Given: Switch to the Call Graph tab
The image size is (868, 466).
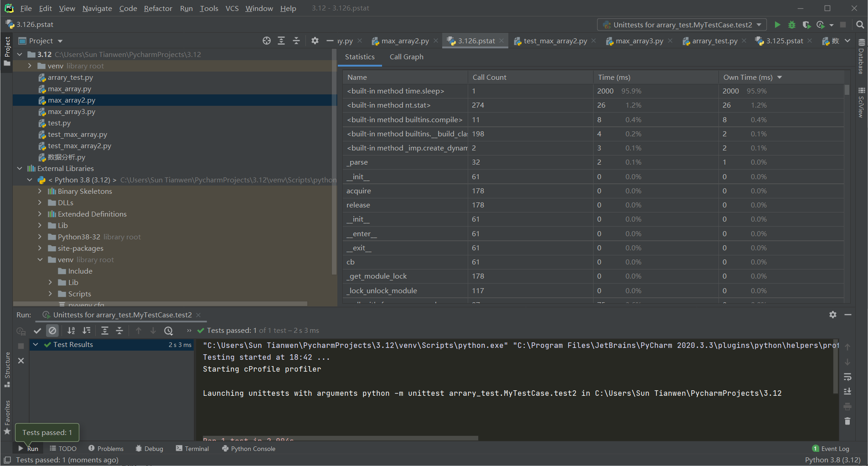Looking at the screenshot, I should [406, 57].
